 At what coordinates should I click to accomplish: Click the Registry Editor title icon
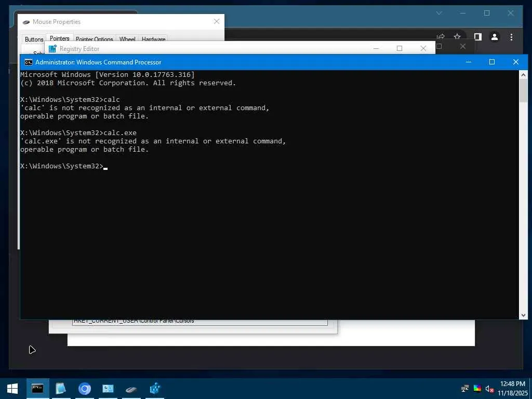(52, 48)
